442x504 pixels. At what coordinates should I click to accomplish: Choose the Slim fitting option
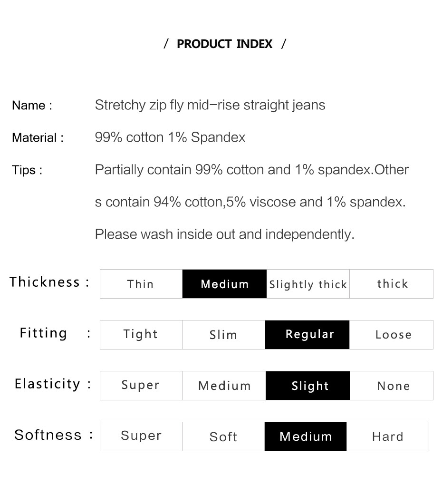pyautogui.click(x=223, y=335)
